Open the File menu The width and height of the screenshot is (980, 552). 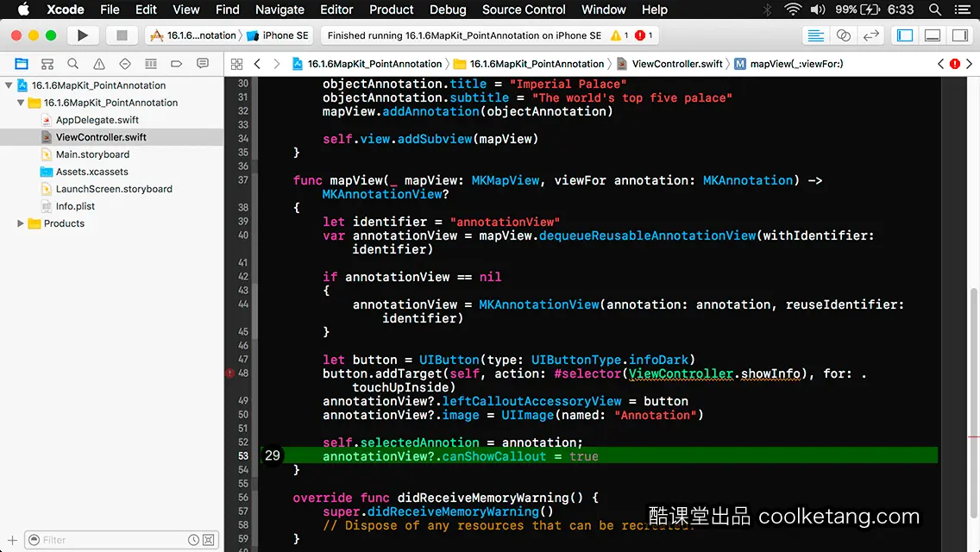(110, 9)
